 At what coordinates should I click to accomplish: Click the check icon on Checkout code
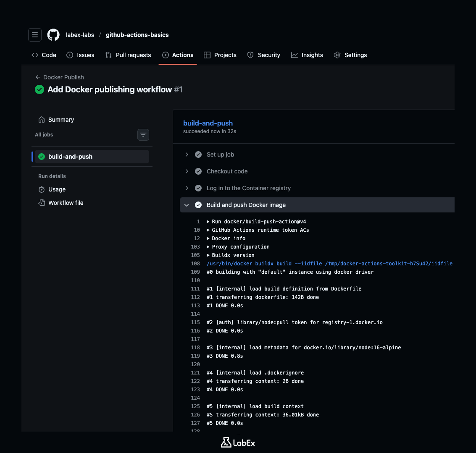coord(198,171)
